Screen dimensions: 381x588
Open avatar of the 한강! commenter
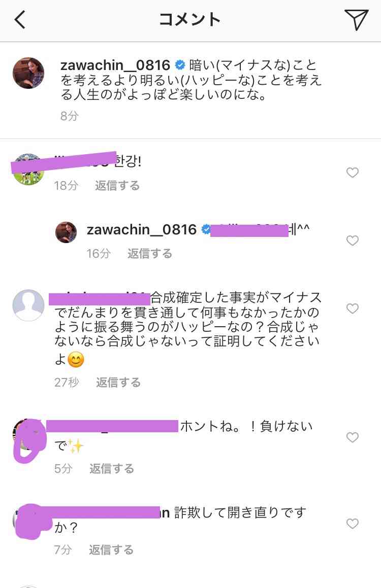tap(28, 169)
